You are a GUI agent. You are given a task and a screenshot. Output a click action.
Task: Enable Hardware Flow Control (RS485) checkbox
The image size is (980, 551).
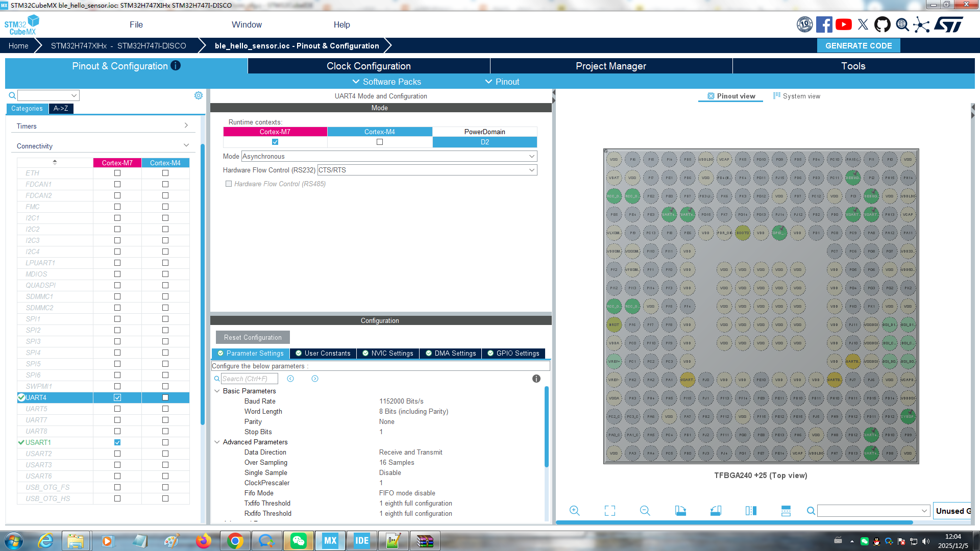[229, 184]
